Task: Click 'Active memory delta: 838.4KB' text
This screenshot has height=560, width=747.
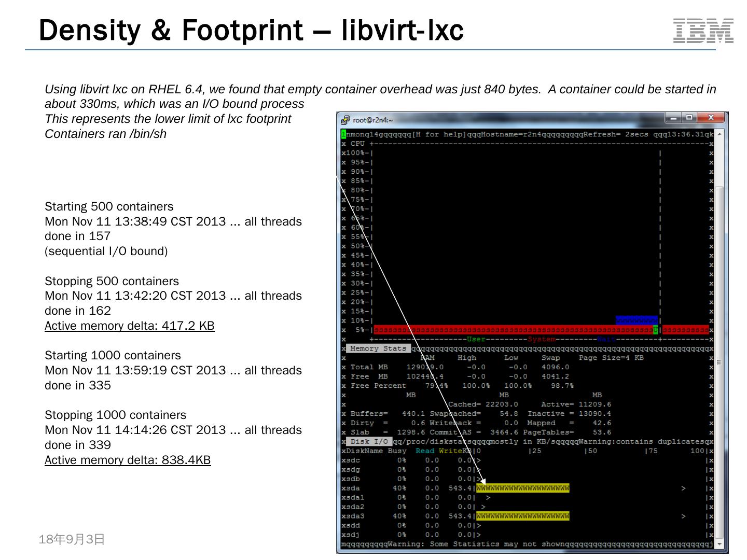Action: 128,460
